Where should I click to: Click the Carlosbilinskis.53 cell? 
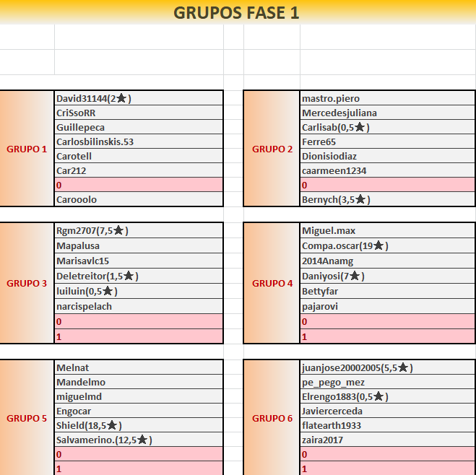coord(138,141)
